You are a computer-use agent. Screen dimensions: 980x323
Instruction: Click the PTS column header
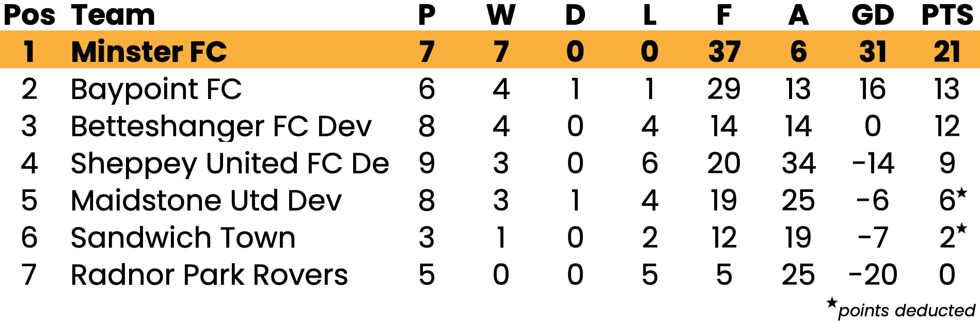(x=947, y=15)
